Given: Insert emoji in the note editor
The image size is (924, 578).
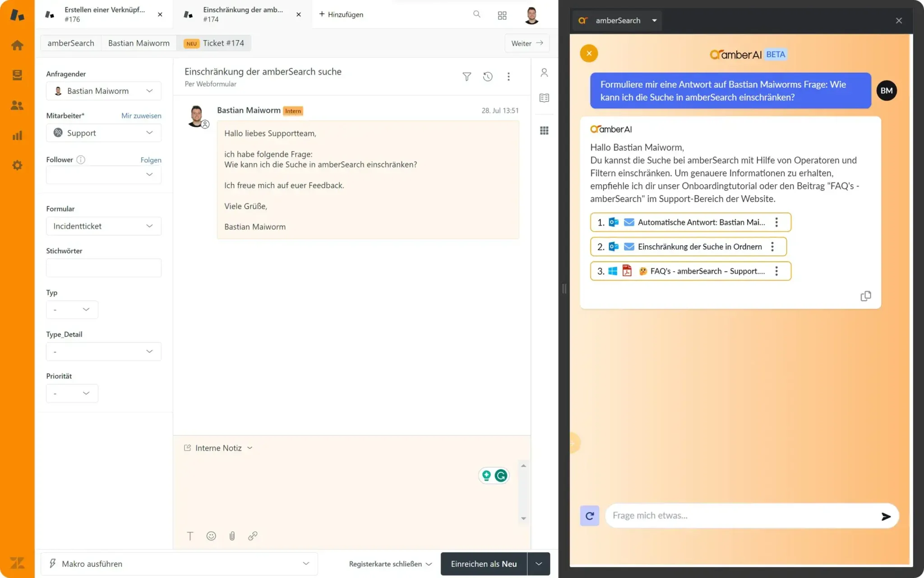Looking at the screenshot, I should point(211,536).
